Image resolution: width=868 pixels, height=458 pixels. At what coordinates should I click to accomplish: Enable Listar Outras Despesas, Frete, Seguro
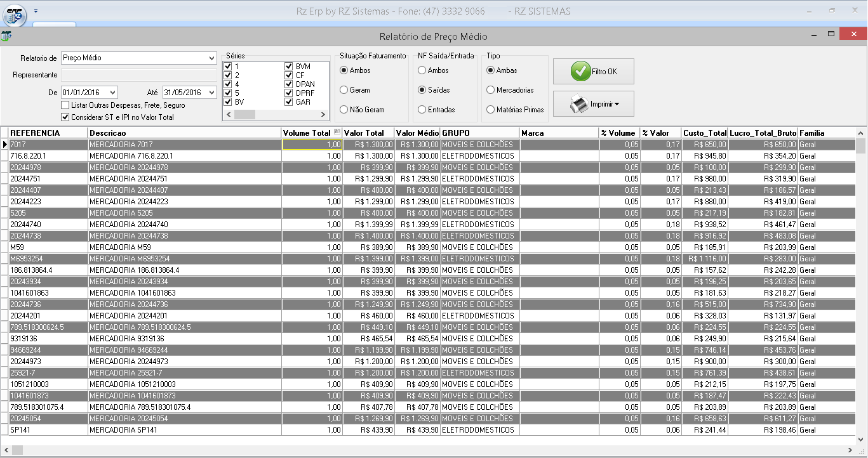coord(65,105)
